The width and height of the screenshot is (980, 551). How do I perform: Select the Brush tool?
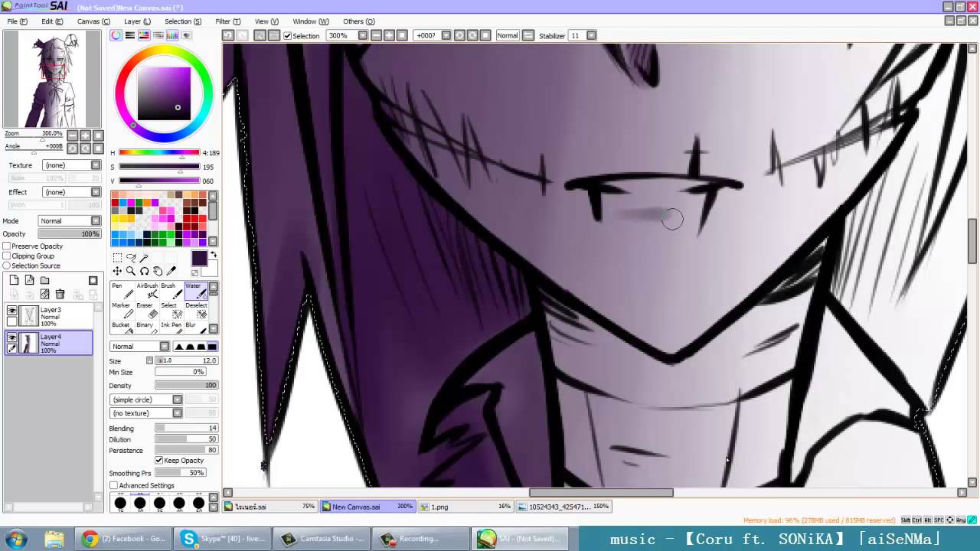(171, 291)
